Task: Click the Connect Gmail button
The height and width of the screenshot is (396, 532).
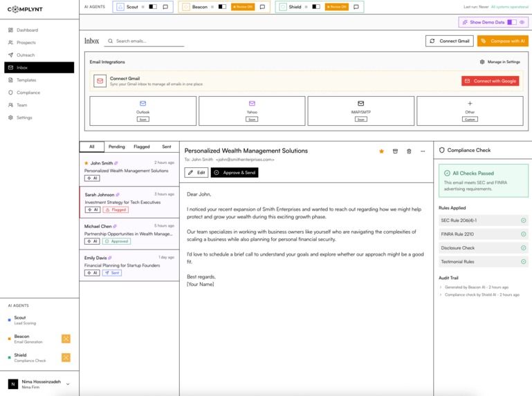Action: coord(449,41)
